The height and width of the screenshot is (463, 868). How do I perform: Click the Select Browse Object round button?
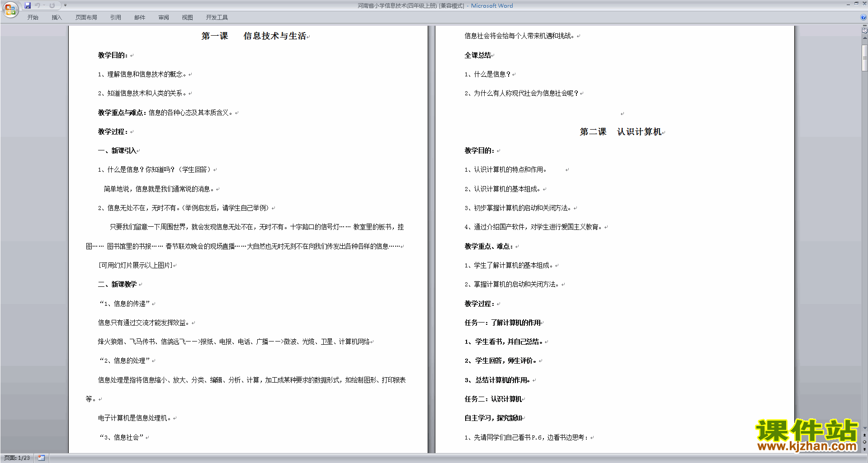click(x=865, y=442)
